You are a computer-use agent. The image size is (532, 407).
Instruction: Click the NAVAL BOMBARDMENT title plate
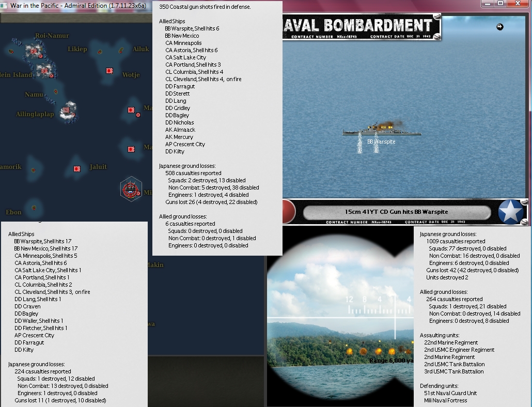pyautogui.click(x=362, y=27)
